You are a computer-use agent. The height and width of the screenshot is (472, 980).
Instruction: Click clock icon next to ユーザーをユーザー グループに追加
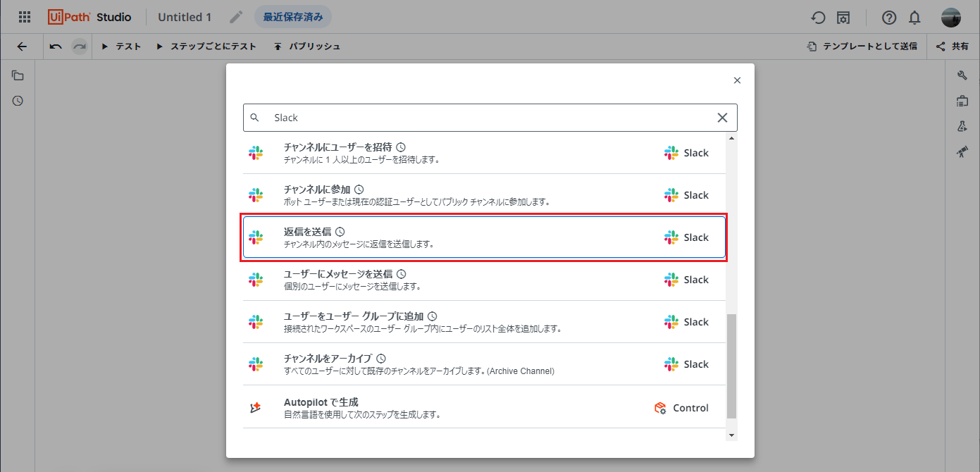[433, 316]
